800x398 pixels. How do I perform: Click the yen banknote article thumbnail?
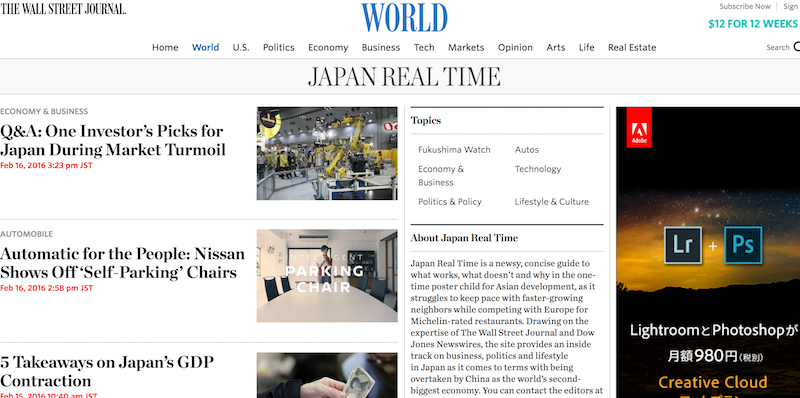[327, 375]
